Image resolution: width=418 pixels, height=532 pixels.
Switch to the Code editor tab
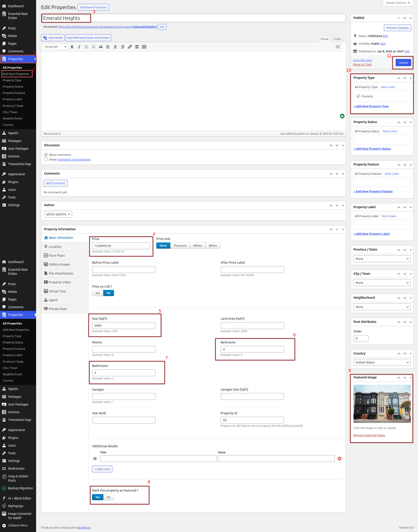coord(337,39)
